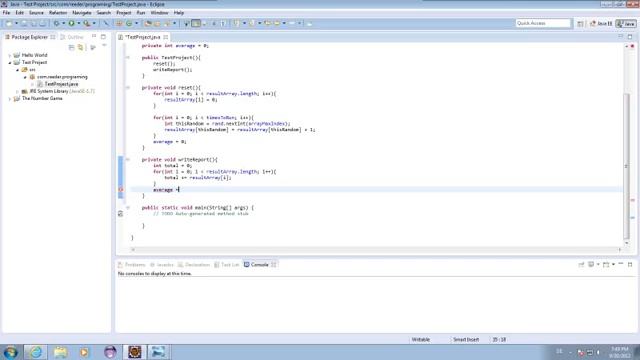The height and width of the screenshot is (360, 640).
Task: Select the Declaration tab
Action: (194, 265)
